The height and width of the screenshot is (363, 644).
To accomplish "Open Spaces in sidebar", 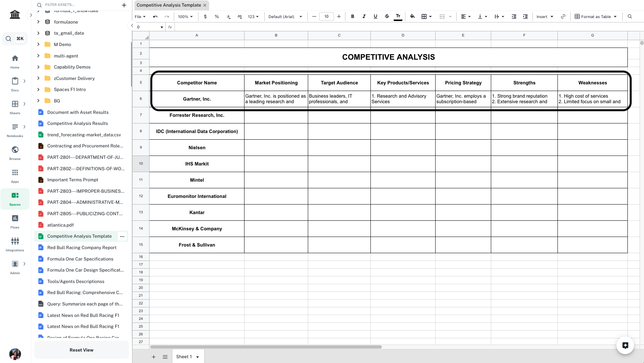I will [x=15, y=199].
